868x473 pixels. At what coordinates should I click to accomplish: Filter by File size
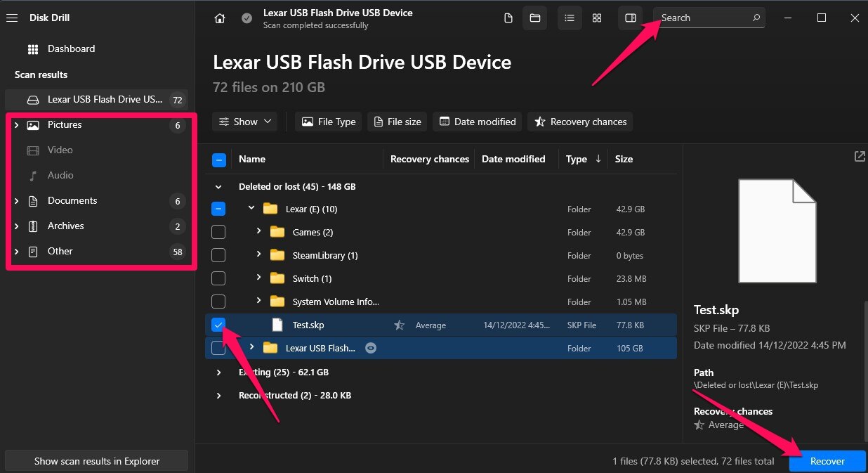click(397, 122)
